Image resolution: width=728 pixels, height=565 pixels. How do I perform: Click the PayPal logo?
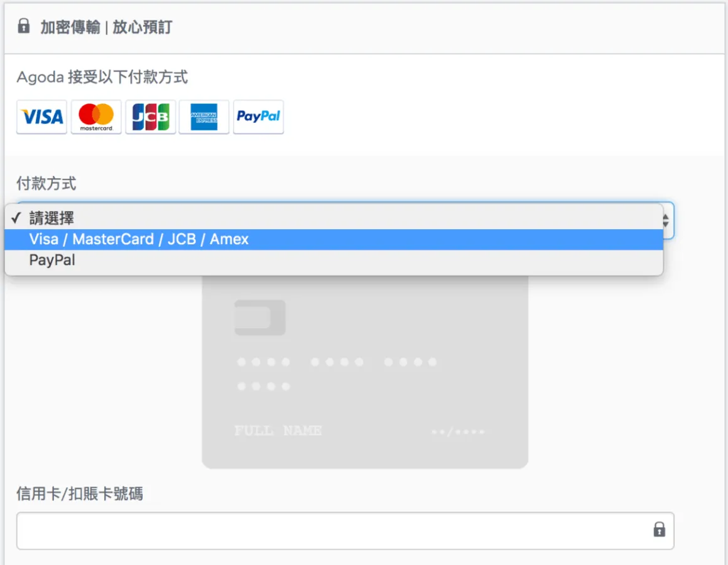click(x=258, y=117)
